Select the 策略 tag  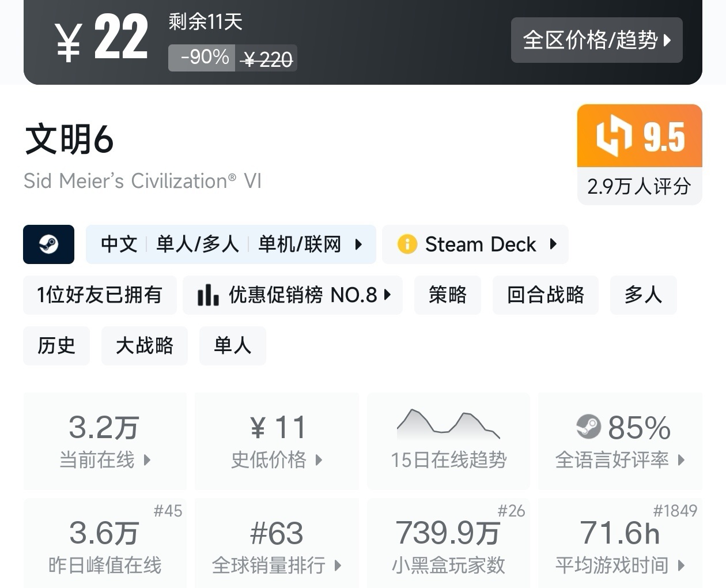point(447,295)
